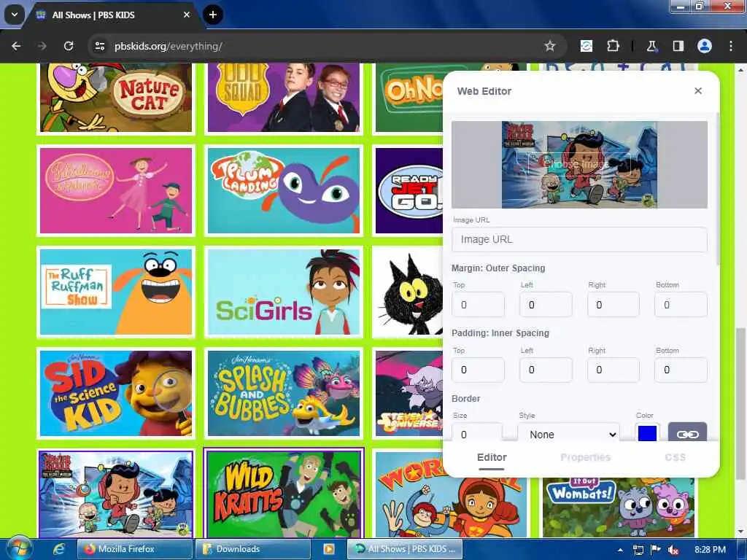747x560 pixels.
Task: Open the Pinkalicious show tile
Action: point(116,190)
